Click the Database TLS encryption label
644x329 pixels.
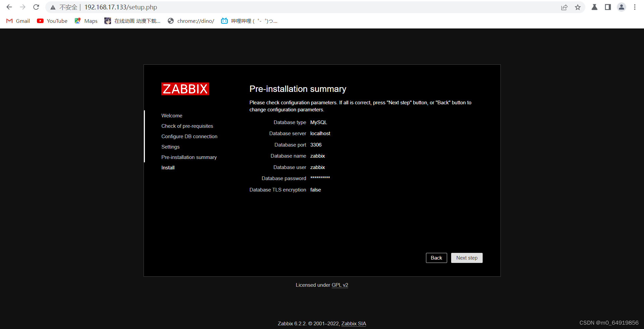278,190
